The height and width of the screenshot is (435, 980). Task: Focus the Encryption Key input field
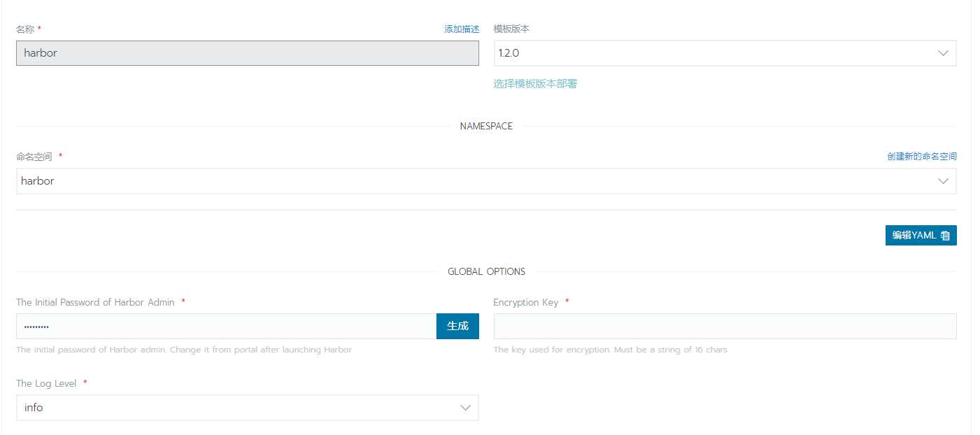pyautogui.click(x=725, y=326)
